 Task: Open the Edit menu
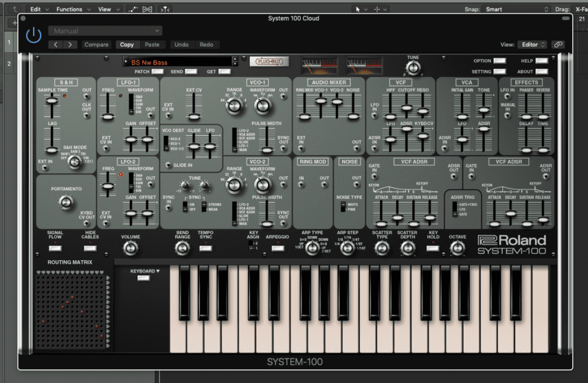[39, 9]
